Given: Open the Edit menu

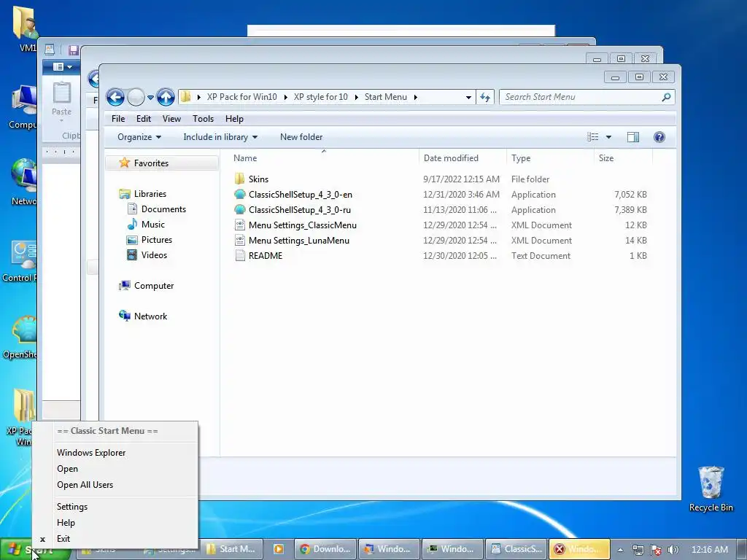Looking at the screenshot, I should pos(144,119).
